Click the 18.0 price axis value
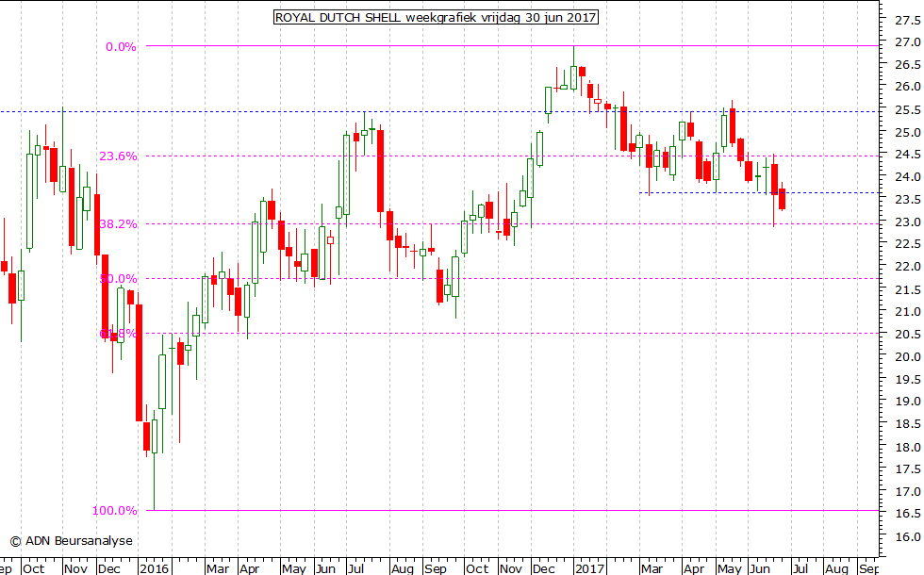Image resolution: width=924 pixels, height=575 pixels. (907, 447)
